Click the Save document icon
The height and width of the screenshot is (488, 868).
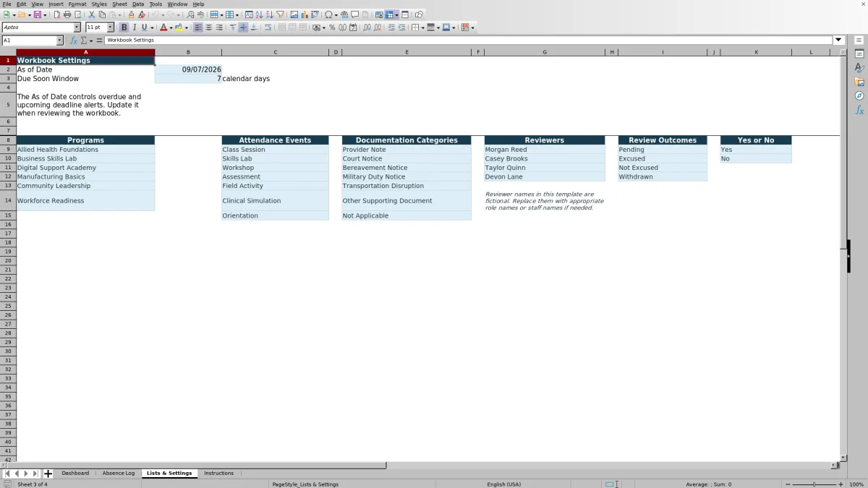click(36, 14)
